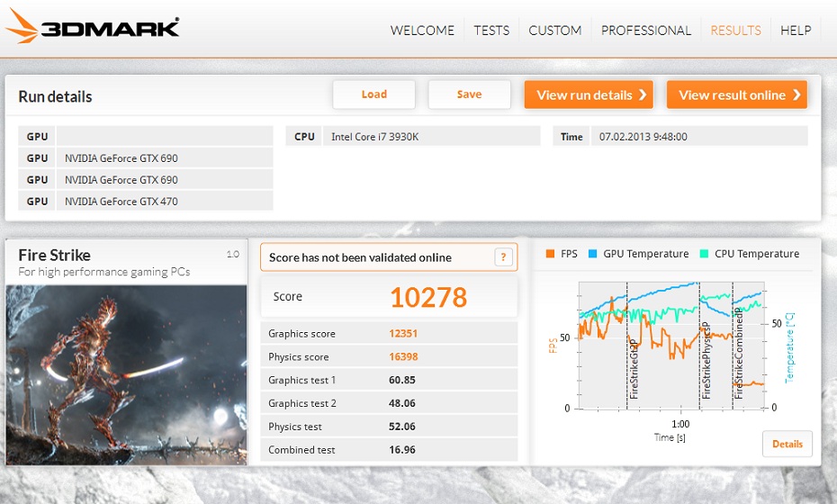Click the validation help question mark
This screenshot has height=504, width=837.
(504, 257)
